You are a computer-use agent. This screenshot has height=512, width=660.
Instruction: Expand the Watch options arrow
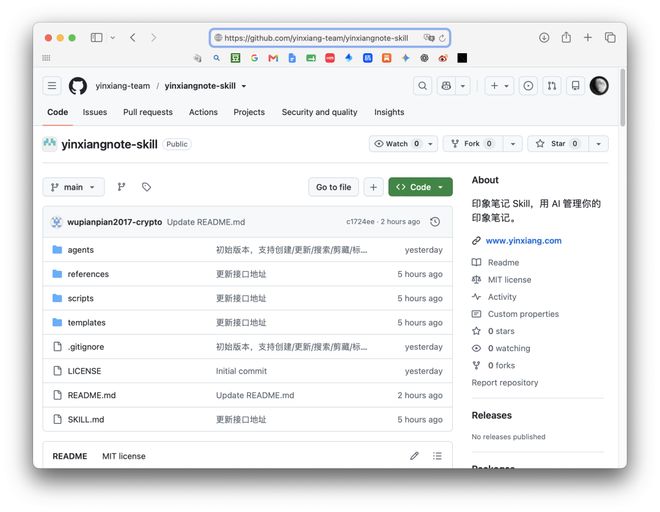coord(430,144)
